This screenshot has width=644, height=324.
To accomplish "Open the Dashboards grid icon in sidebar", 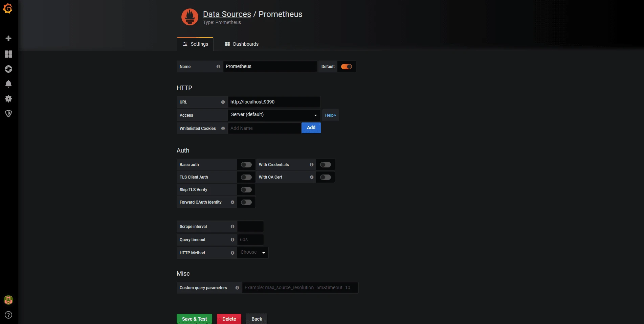I will point(8,54).
